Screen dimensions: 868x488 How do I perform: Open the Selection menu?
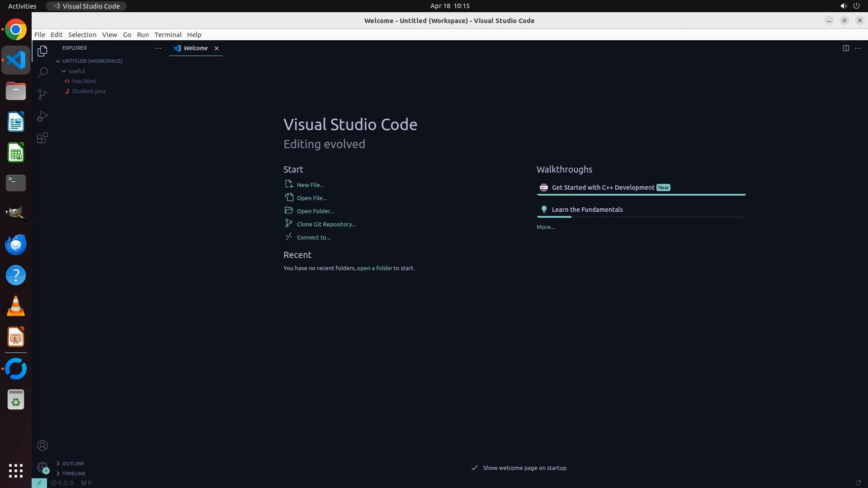pos(82,35)
